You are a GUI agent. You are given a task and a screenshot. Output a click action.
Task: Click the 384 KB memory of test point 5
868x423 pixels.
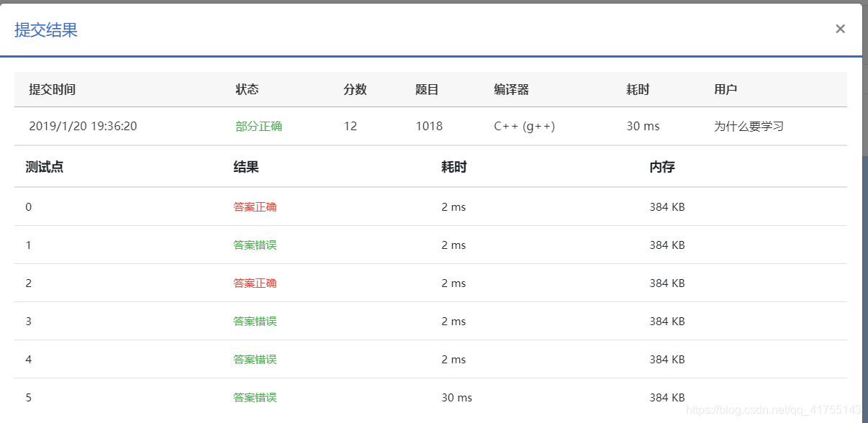(x=667, y=398)
